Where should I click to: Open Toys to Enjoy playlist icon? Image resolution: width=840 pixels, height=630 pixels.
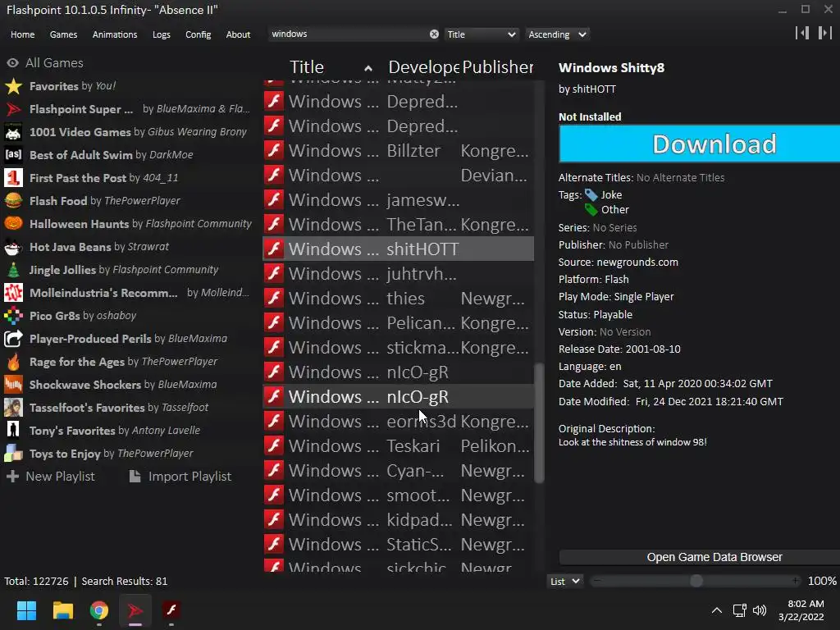click(x=13, y=453)
